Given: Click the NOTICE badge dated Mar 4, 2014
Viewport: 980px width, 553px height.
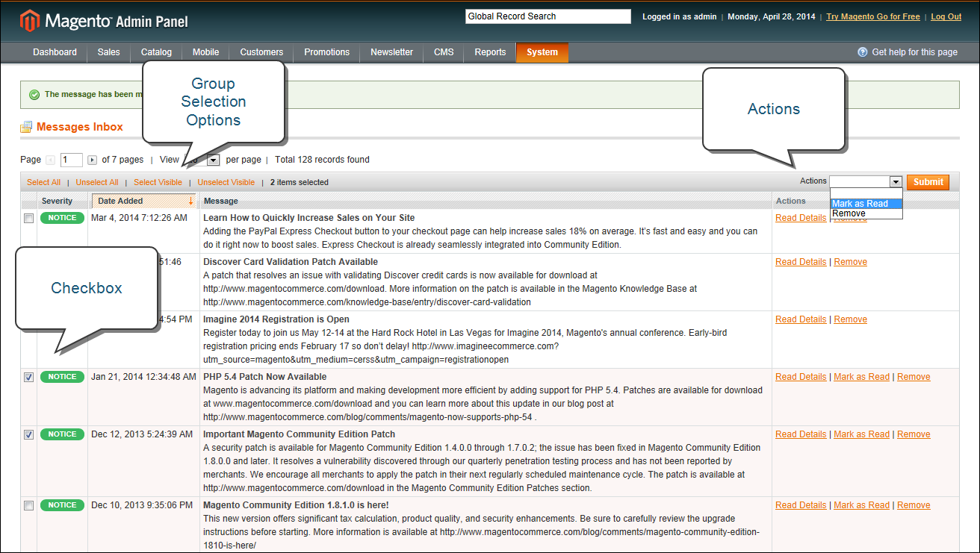Looking at the screenshot, I should pos(62,218).
